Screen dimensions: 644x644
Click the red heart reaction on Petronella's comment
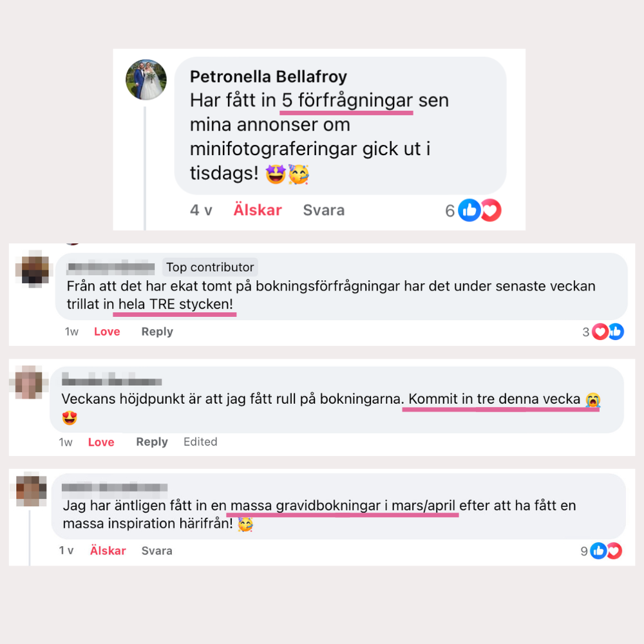click(491, 211)
